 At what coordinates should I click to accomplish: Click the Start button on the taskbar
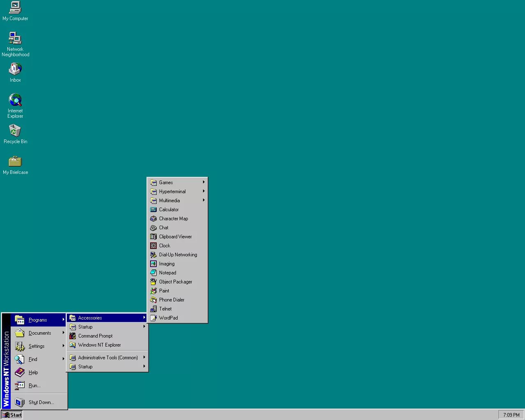[x=11, y=415]
